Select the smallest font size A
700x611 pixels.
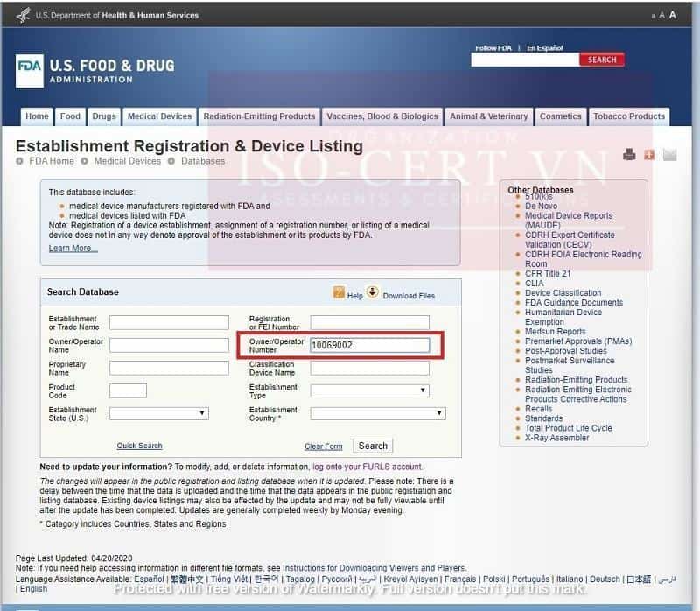point(653,16)
